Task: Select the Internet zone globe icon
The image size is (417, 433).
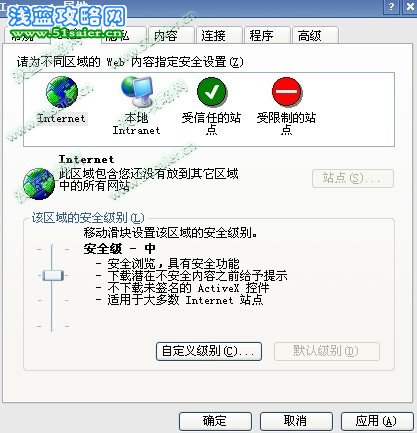Action: point(62,92)
